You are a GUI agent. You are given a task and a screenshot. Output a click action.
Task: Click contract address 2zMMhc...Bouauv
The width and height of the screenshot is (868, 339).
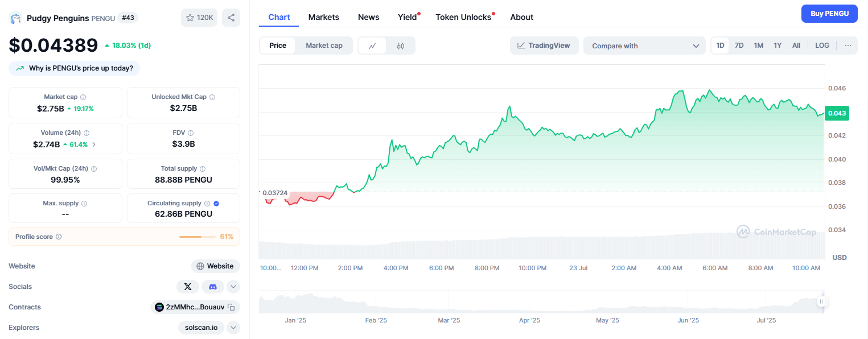click(195, 307)
